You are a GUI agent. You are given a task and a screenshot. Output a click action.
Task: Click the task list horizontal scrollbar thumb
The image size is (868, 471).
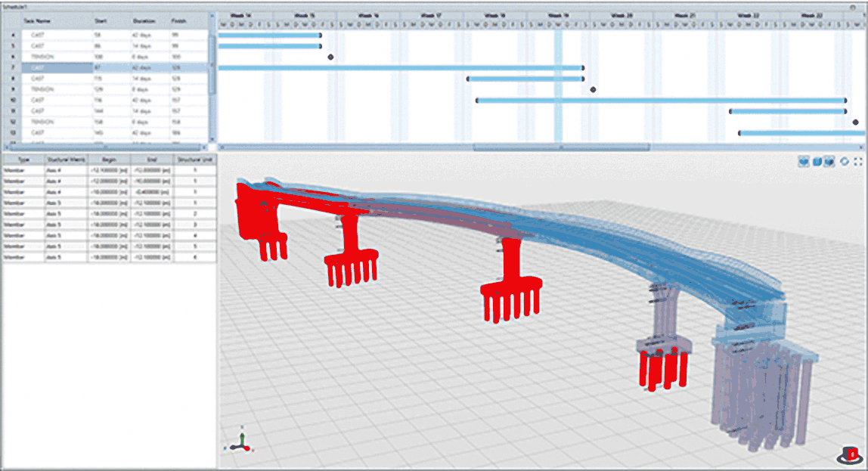105,147
